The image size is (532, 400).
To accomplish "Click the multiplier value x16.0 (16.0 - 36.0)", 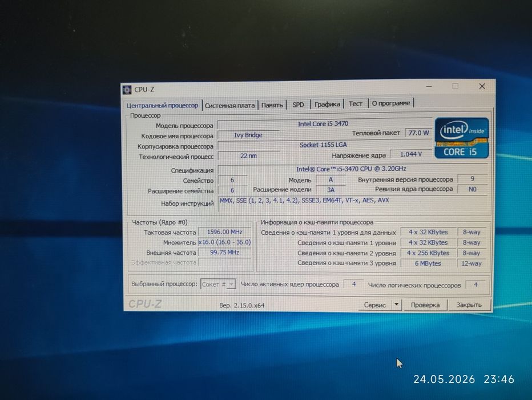I will (224, 242).
